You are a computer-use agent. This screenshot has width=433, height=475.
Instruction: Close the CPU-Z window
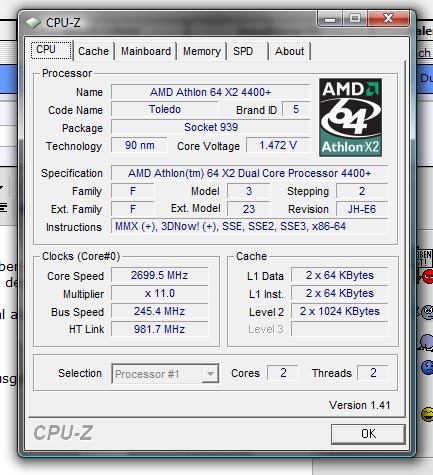point(388,18)
